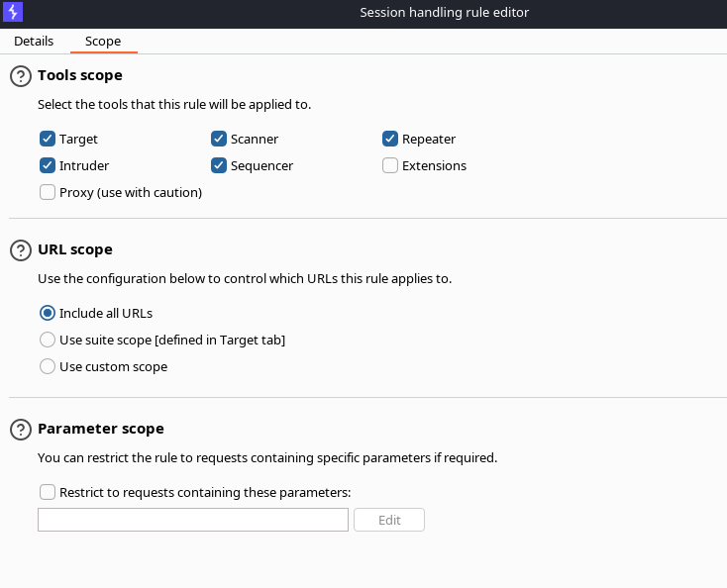Toggle the Sequencer checkbox off

(x=219, y=165)
